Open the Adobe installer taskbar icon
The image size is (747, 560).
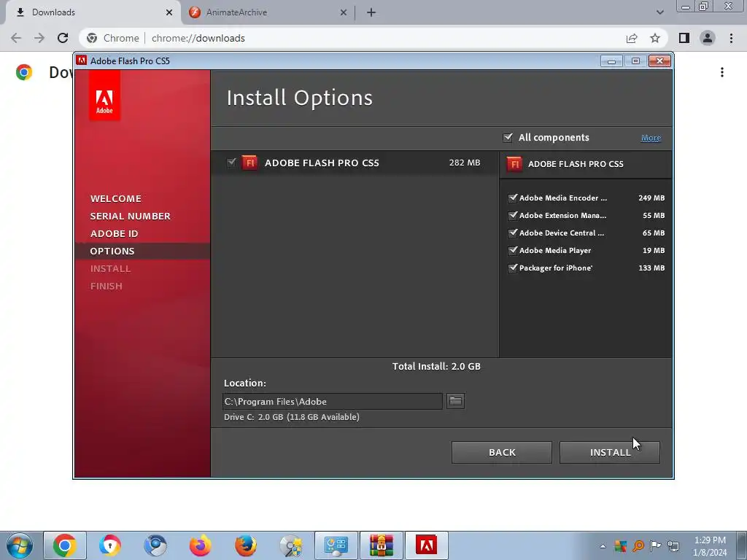(426, 545)
